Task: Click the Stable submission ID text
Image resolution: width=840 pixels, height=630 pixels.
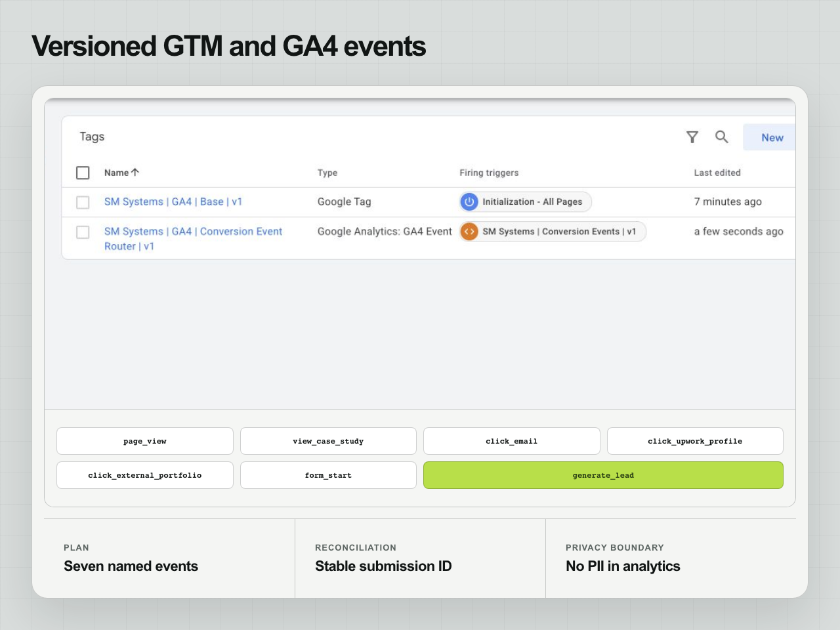Action: (x=383, y=566)
